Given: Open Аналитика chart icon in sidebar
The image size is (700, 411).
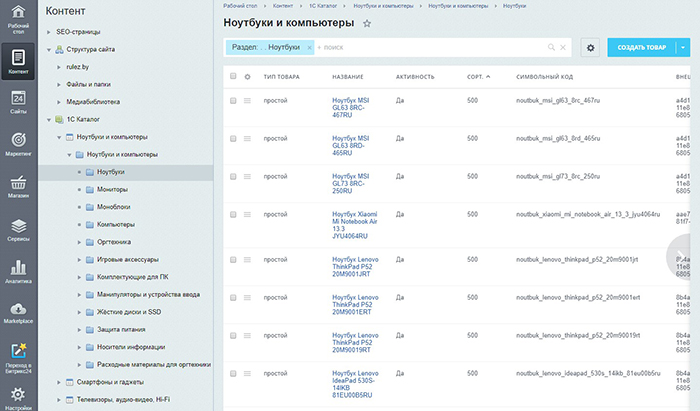Looking at the screenshot, I should coord(18,272).
